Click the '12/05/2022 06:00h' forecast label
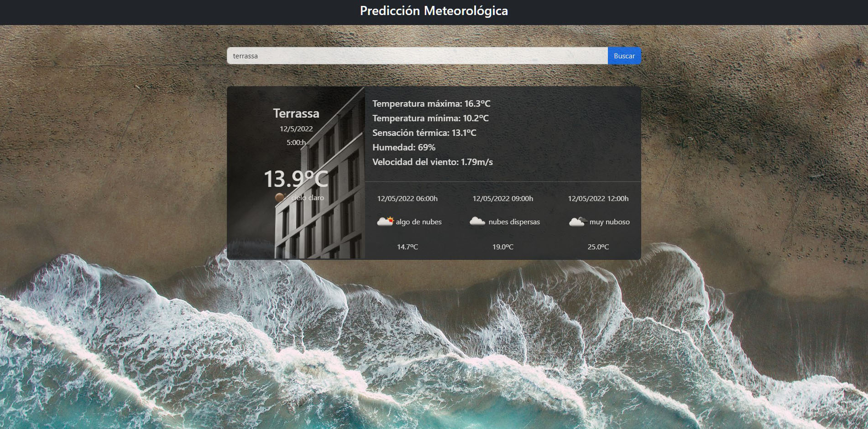 407,198
